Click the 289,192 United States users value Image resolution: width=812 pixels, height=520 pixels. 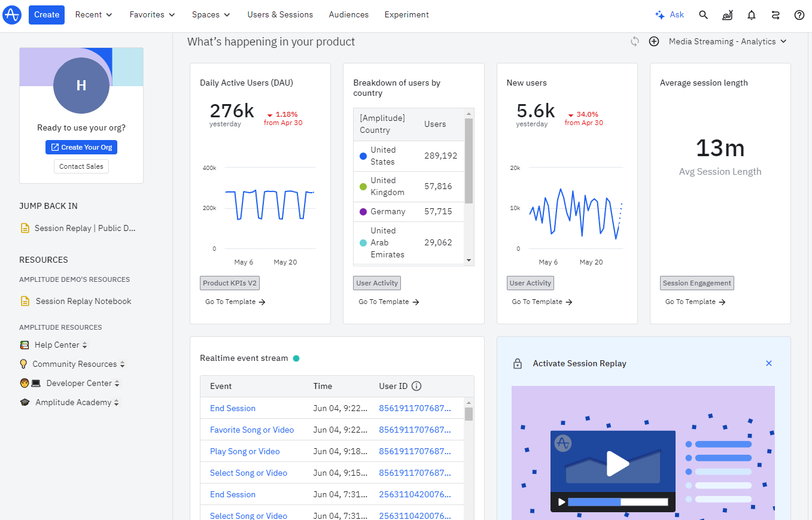(x=440, y=156)
